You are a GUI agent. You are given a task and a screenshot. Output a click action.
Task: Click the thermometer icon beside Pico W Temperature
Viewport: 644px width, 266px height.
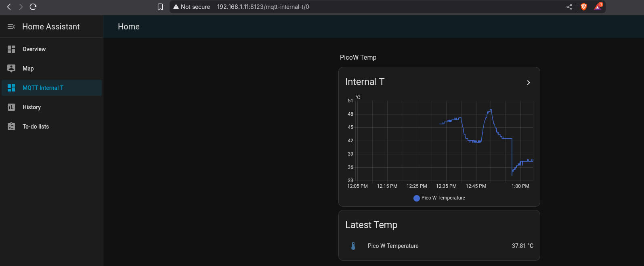pyautogui.click(x=353, y=246)
